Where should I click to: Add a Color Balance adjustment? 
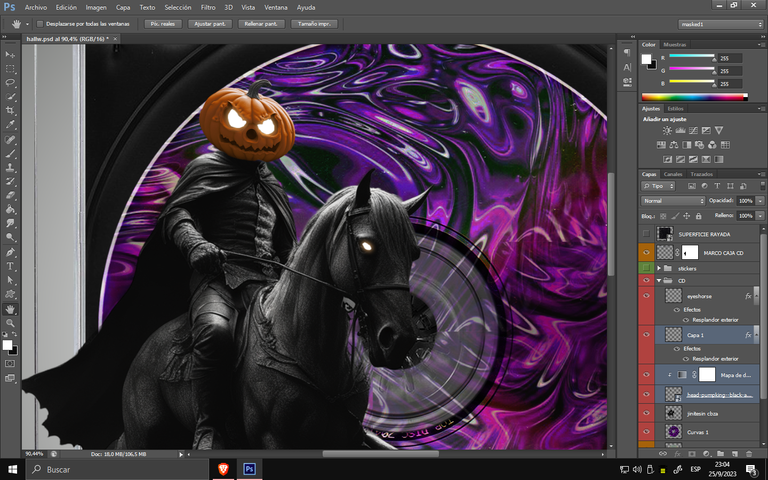674,145
